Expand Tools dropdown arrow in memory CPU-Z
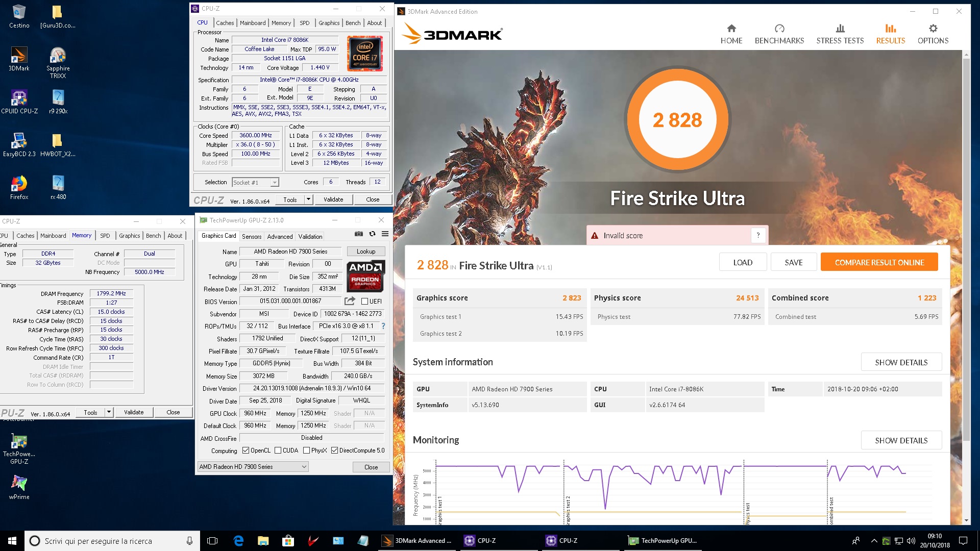This screenshot has height=551, width=980. point(109,412)
